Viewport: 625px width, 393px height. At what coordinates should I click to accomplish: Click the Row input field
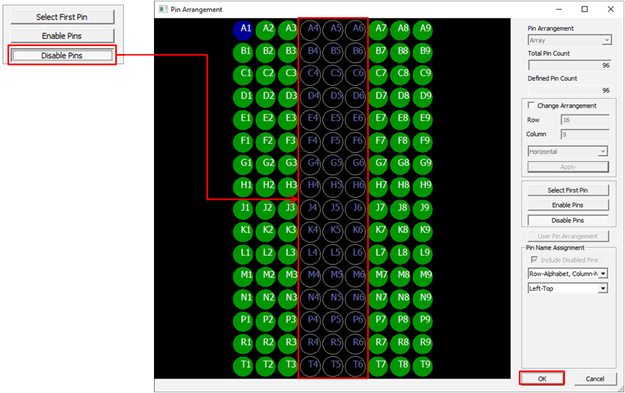(x=585, y=120)
